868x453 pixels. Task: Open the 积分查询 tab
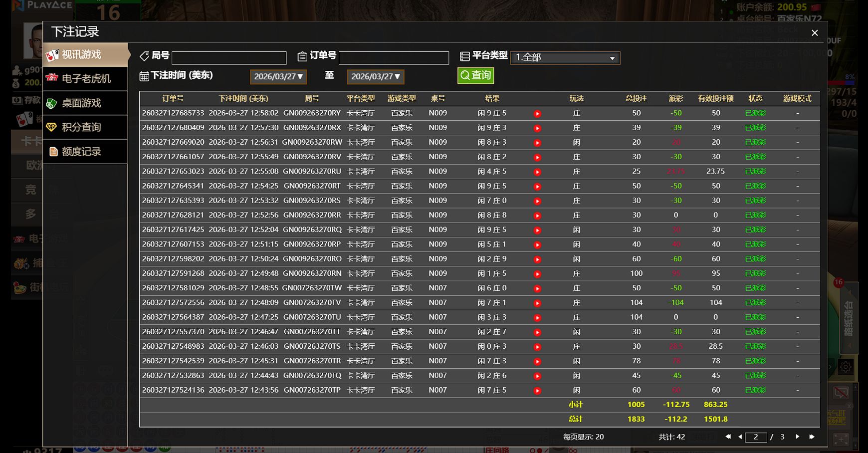pos(85,127)
